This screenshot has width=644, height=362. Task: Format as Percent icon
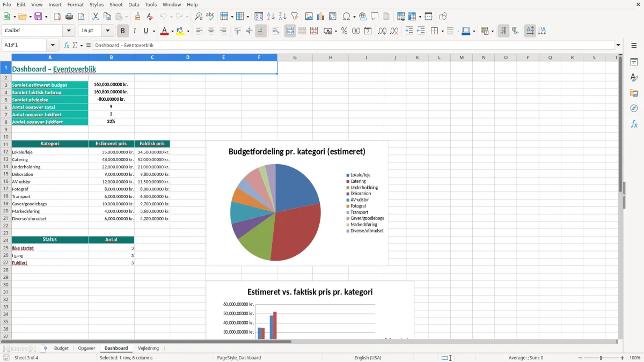tap(345, 31)
